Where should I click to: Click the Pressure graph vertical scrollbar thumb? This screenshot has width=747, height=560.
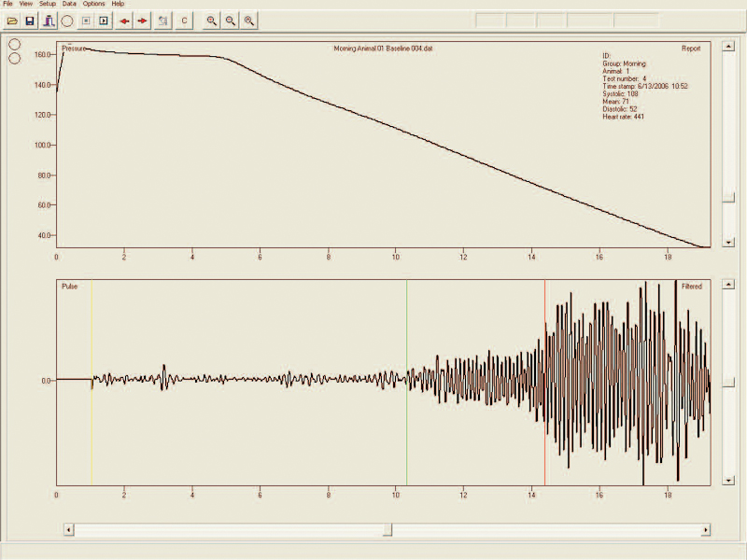tap(728, 197)
